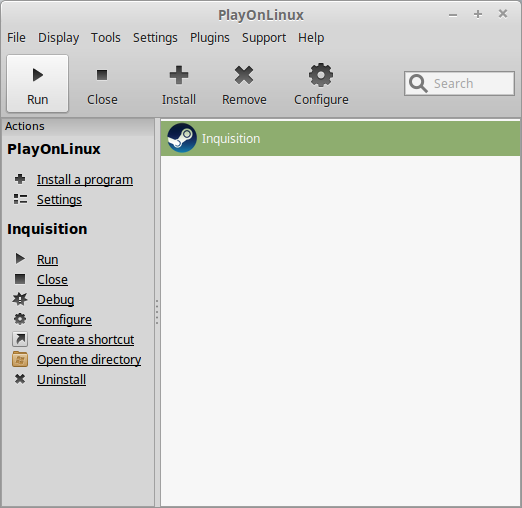Click the folder icon beside Open the directory
522x508 pixels.
point(20,359)
